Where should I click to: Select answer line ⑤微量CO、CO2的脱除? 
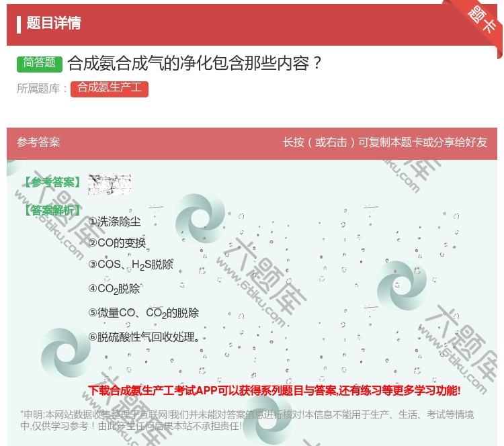pyautogui.click(x=143, y=312)
